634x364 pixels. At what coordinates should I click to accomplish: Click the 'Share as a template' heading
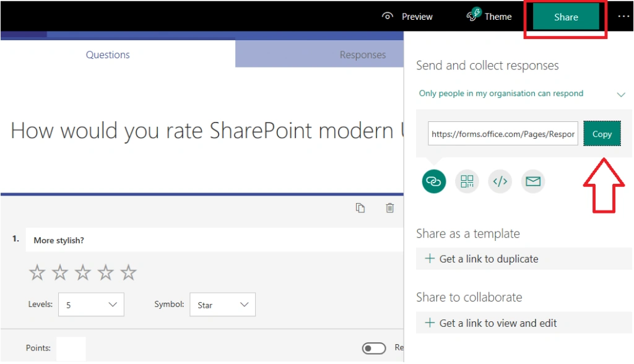pyautogui.click(x=468, y=233)
